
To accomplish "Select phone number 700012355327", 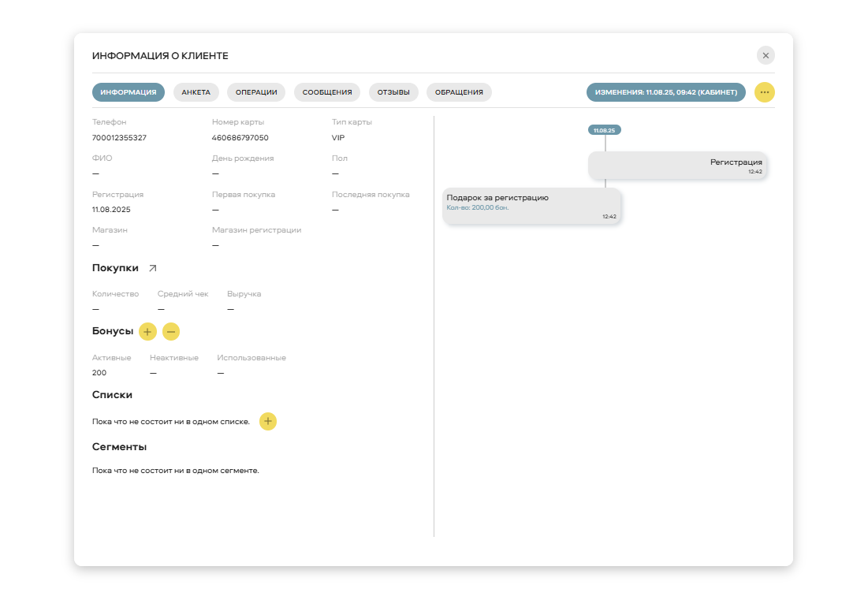I will [120, 138].
